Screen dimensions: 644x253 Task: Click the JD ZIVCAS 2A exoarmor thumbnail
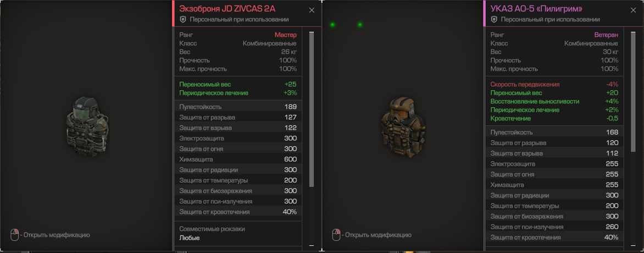[x=87, y=127]
